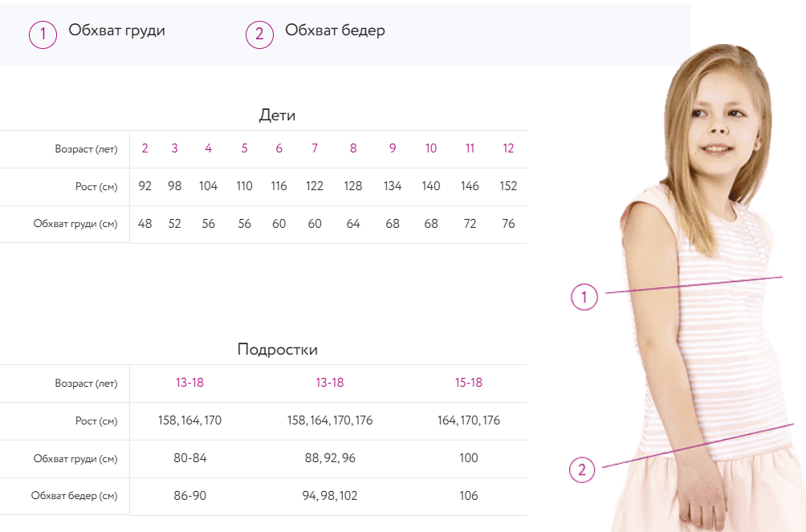Click teen heights 158, 164, 170, 176
Screen dimensions: 806x532
coord(330,420)
